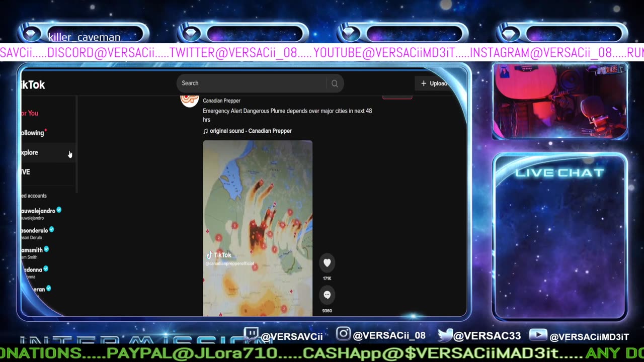The width and height of the screenshot is (644, 362).
Task: Select the For You feed
Action: (x=30, y=113)
